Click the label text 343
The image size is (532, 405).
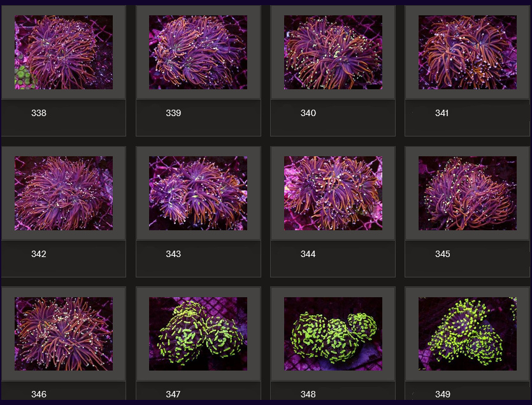coord(173,254)
